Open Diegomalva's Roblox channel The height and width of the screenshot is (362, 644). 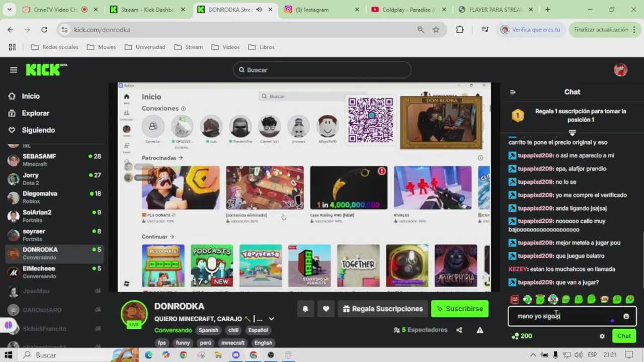54,197
